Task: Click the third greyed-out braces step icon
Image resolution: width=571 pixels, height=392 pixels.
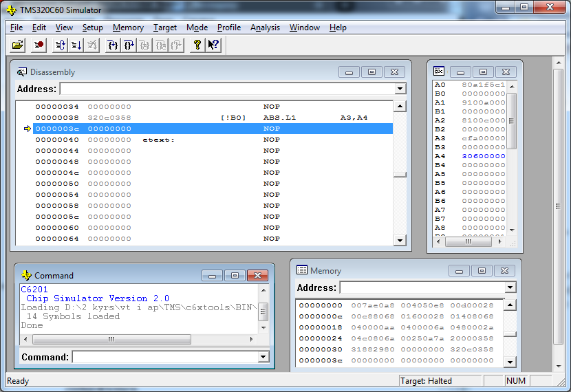Action: coord(176,45)
